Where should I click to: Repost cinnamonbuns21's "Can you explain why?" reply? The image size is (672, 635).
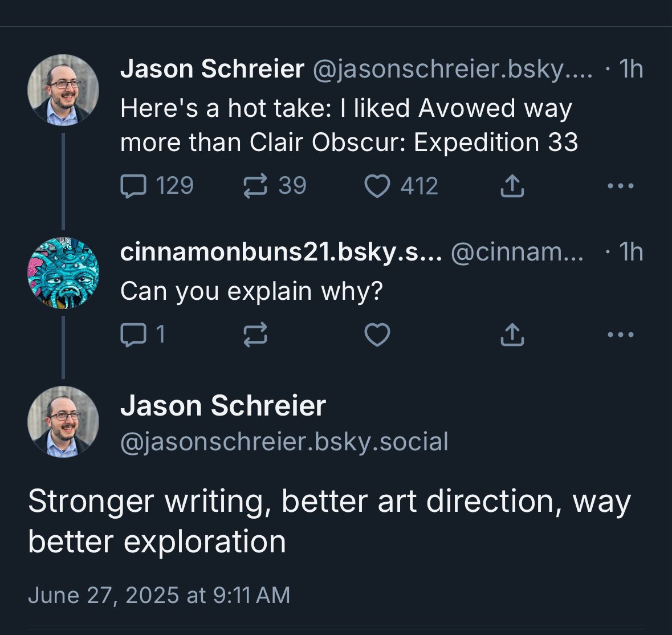point(255,335)
